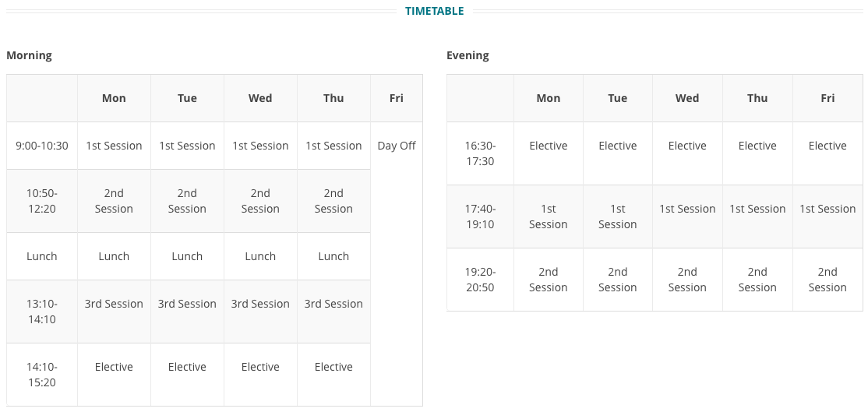Click the 10:50-12:20 time slot
This screenshot has width=868, height=412.
42,201
